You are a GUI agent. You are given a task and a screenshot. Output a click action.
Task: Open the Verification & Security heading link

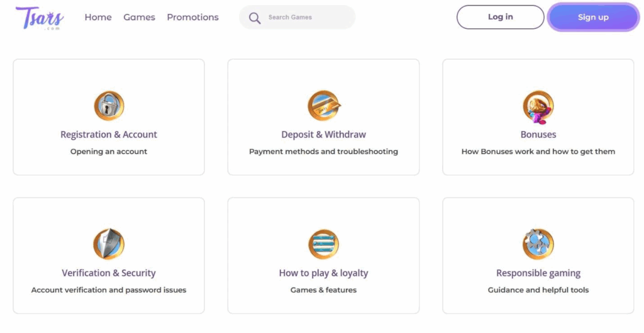point(109,273)
